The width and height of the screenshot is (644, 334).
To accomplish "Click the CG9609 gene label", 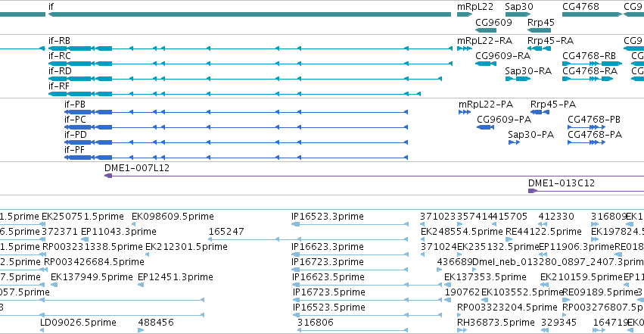I will point(493,22).
